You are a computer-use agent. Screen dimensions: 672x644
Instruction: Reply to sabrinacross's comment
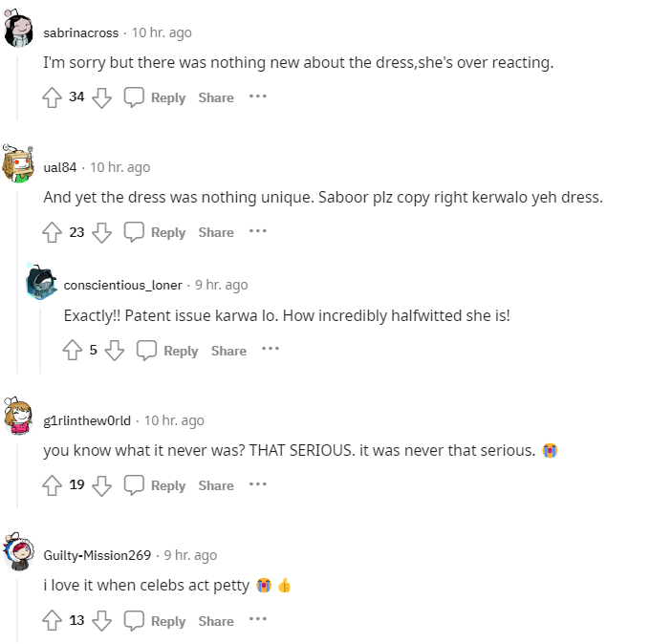click(x=156, y=97)
